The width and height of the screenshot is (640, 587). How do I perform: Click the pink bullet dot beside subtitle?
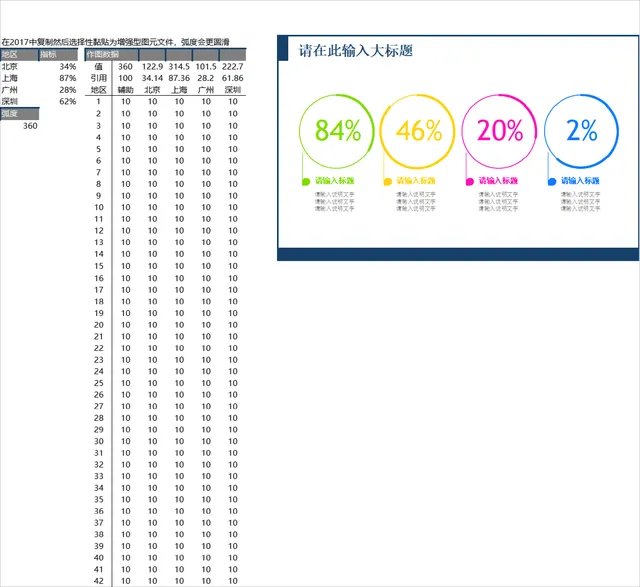coord(470,182)
